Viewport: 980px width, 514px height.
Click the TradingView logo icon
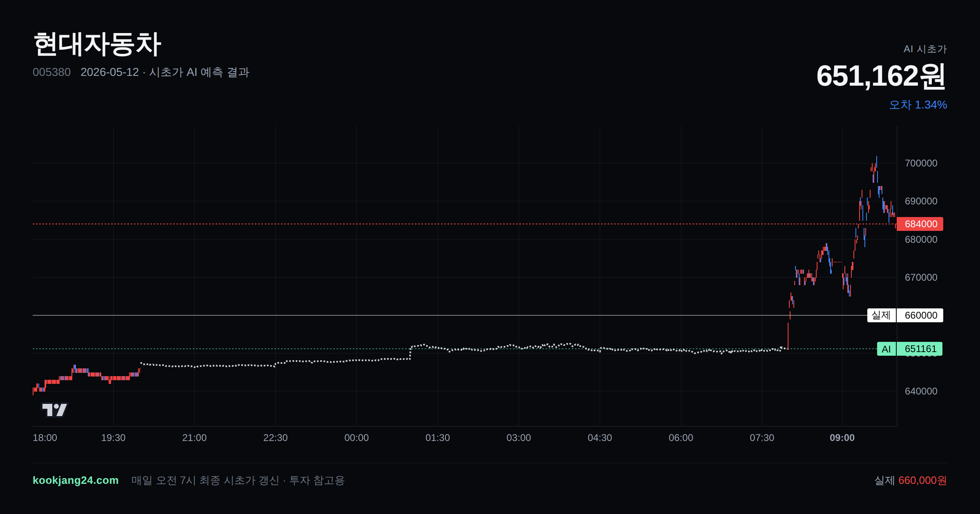click(55, 410)
